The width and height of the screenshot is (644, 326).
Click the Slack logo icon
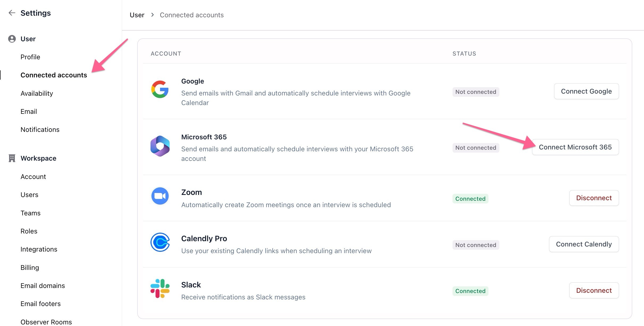[160, 289]
